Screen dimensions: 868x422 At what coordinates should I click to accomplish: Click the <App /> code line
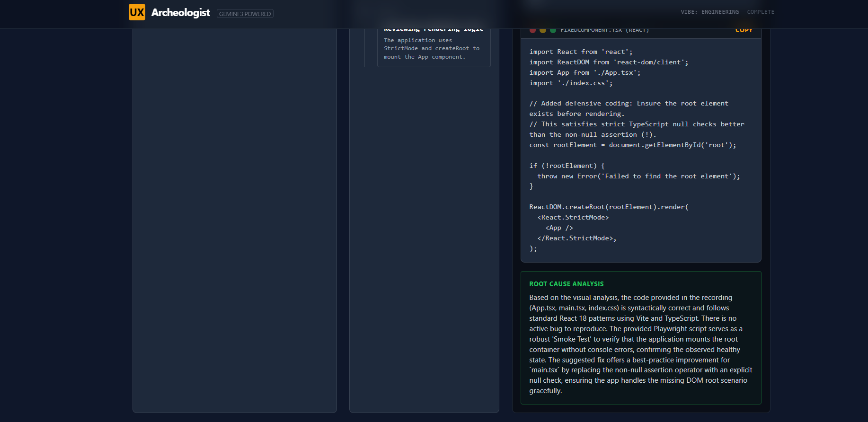559,228
